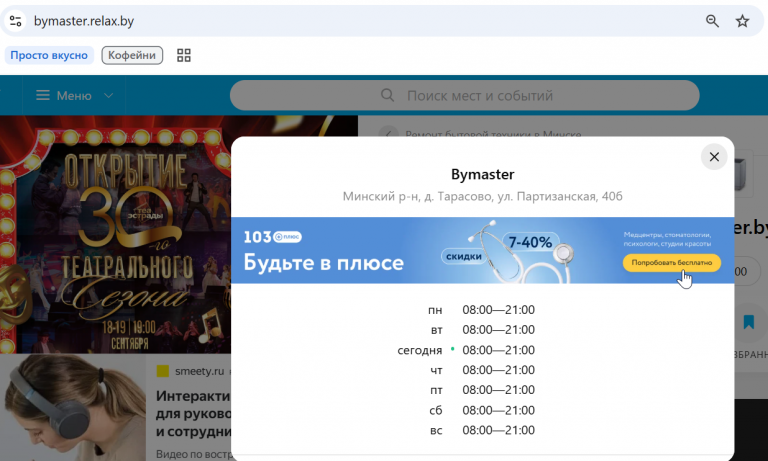This screenshot has height=461, width=768.
Task: Click the вт 08:00—21:00 row
Action: 482,330
